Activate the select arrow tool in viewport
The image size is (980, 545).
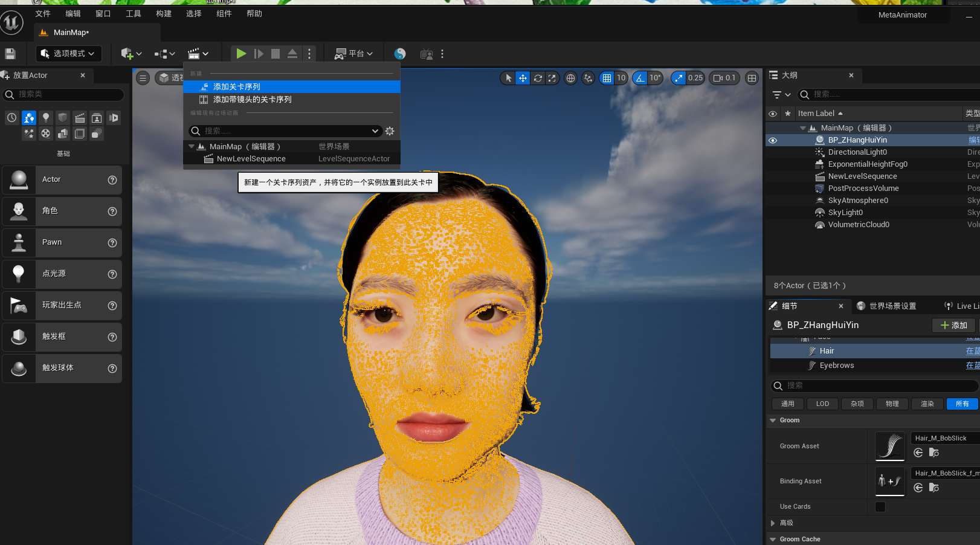(x=508, y=78)
